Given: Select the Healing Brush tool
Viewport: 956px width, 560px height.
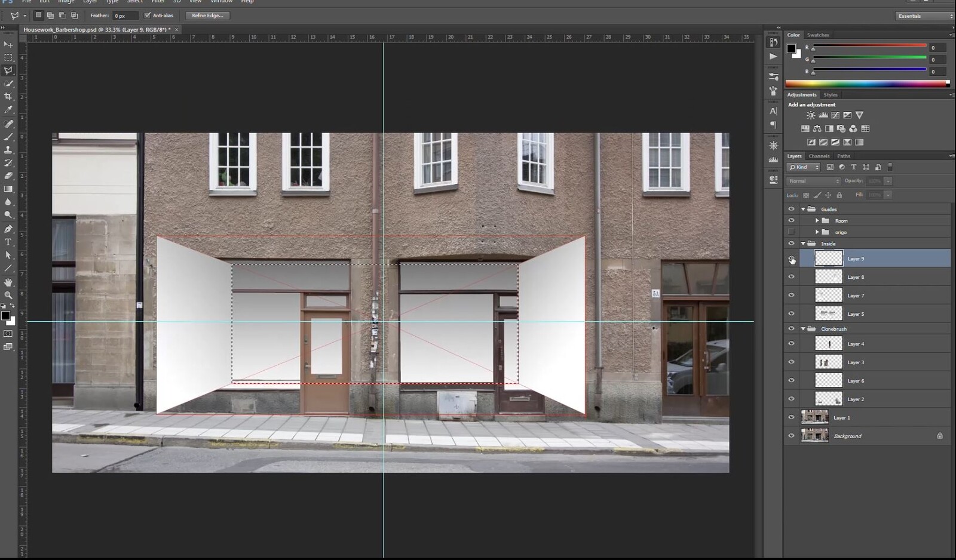Looking at the screenshot, I should click(x=8, y=124).
